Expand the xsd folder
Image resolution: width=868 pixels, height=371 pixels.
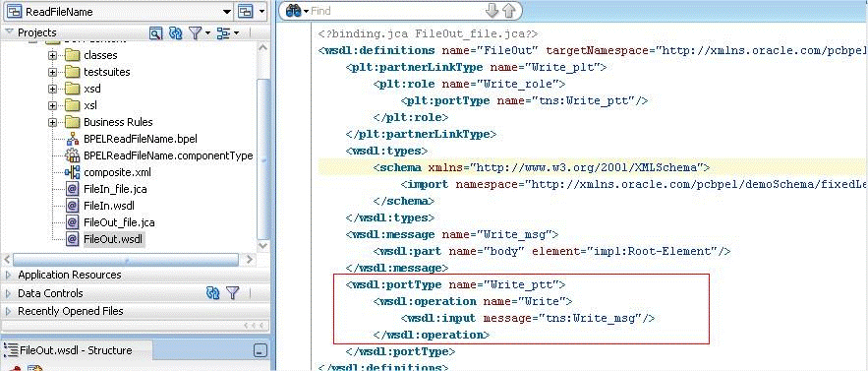point(53,89)
